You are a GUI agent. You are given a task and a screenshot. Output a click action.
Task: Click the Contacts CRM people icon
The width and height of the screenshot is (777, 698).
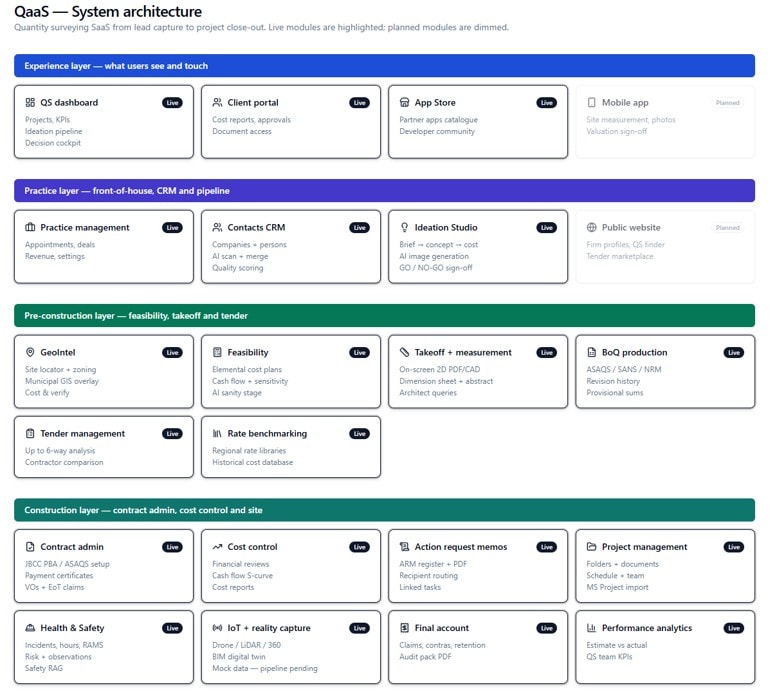tap(217, 227)
